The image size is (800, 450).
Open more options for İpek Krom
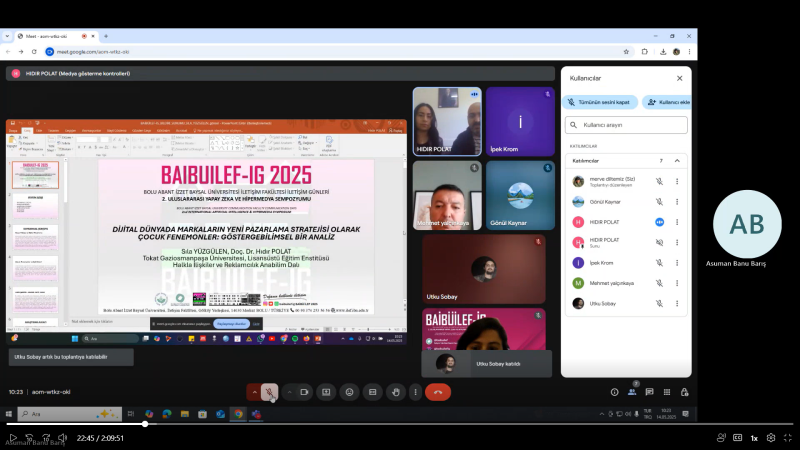click(x=677, y=263)
